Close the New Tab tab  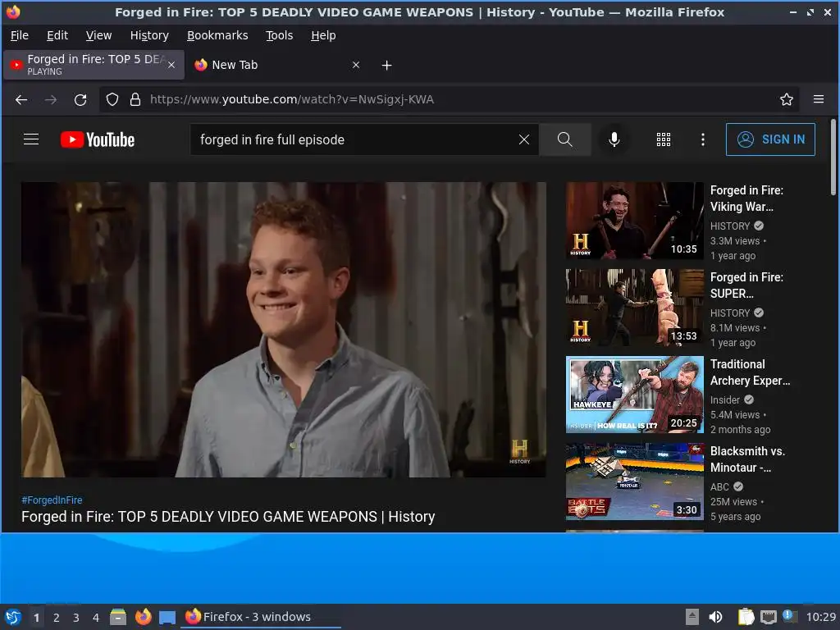(x=356, y=65)
